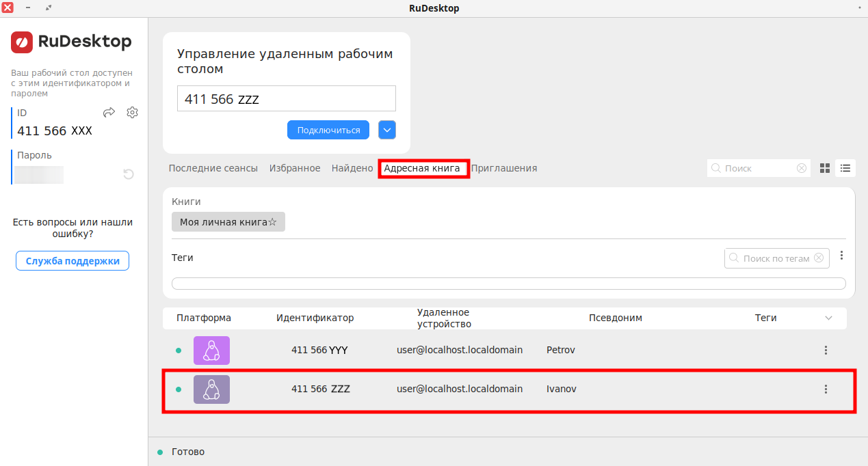Open three-dot menu for Petrov row
The width and height of the screenshot is (868, 466).
(x=826, y=350)
